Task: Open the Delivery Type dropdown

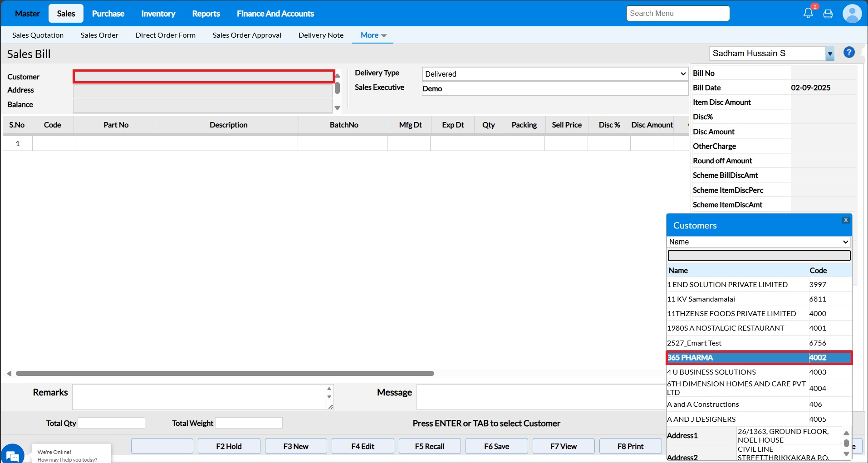Action: coord(555,74)
